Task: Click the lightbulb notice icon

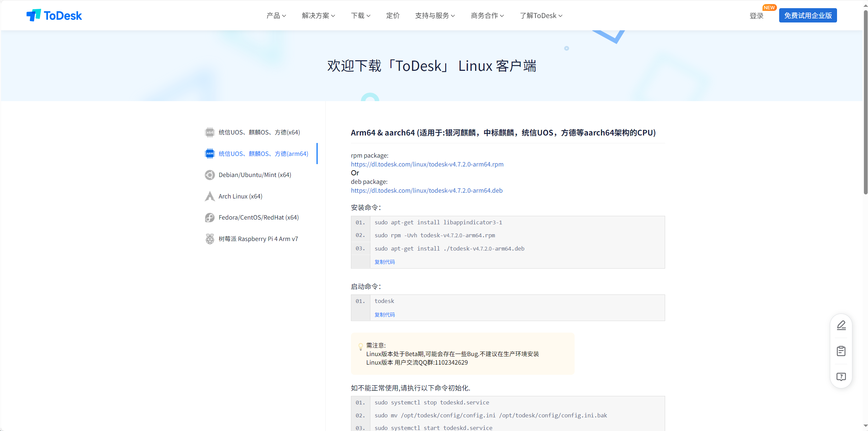Action: pos(360,347)
